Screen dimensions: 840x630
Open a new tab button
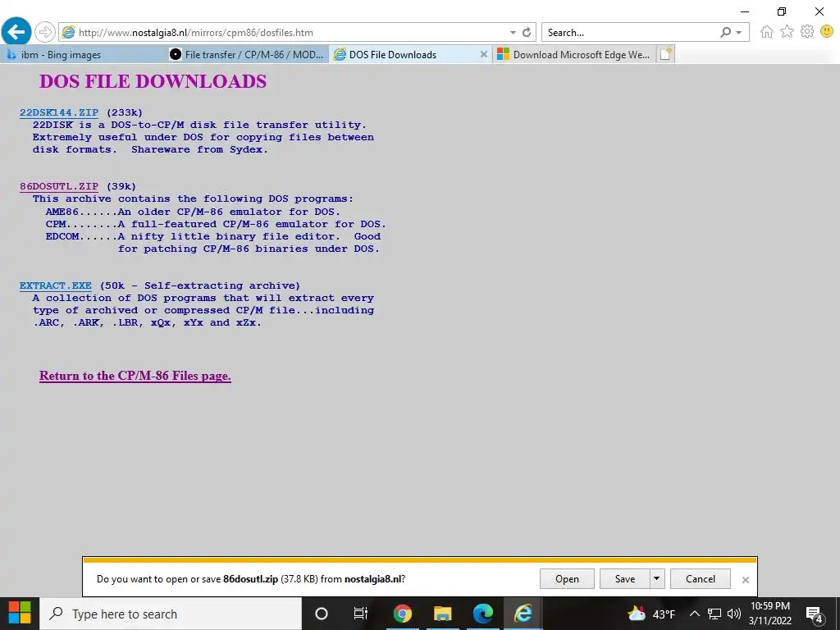(x=665, y=54)
